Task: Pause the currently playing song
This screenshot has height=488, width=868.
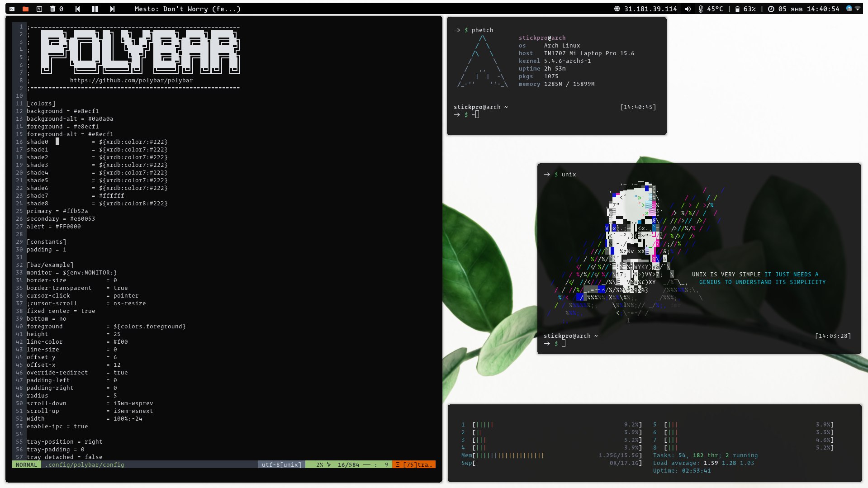Action: tap(95, 9)
